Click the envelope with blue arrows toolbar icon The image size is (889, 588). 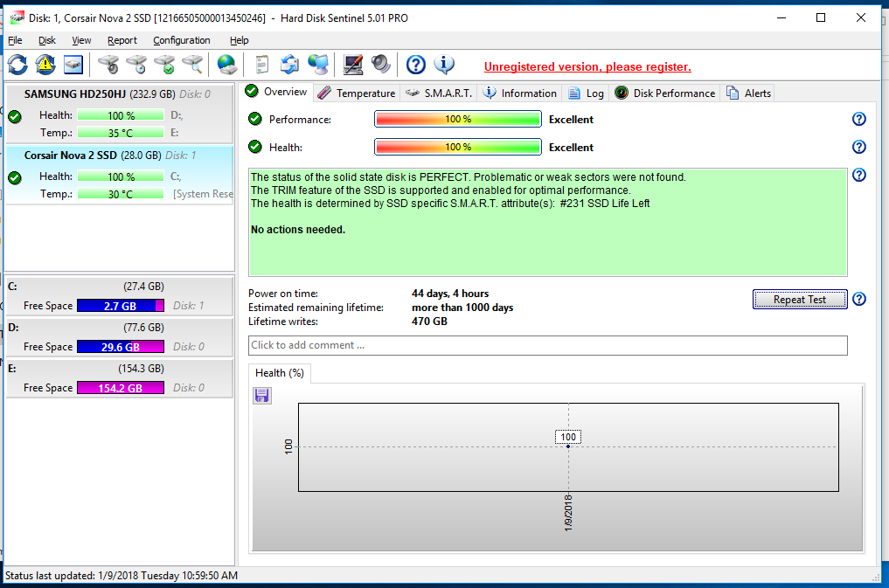pyautogui.click(x=289, y=65)
